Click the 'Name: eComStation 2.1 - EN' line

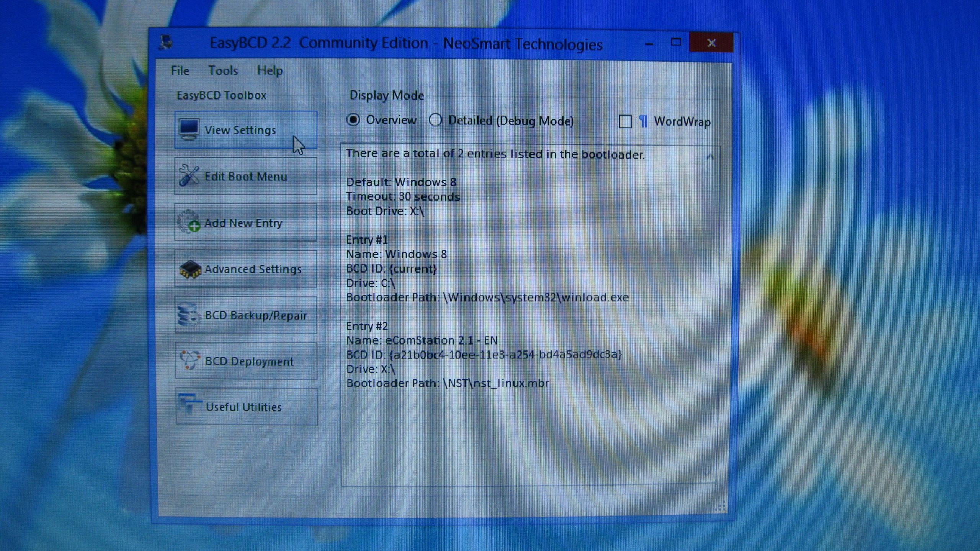click(422, 340)
